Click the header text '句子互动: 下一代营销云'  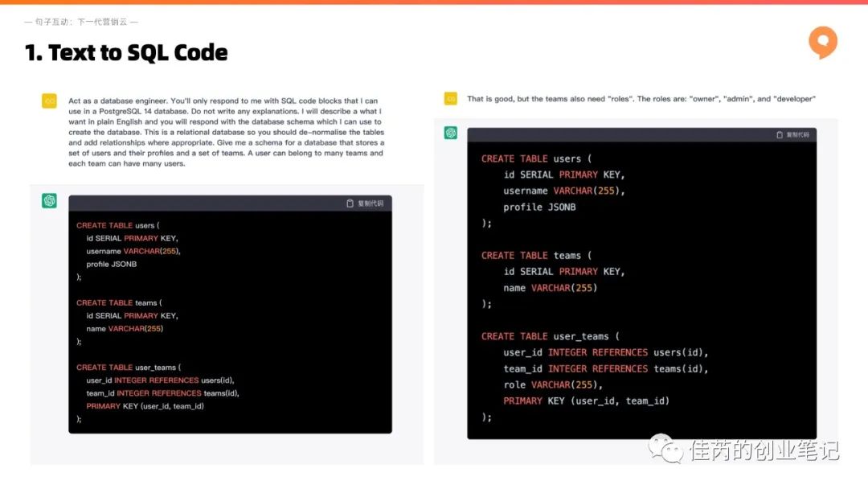(81, 22)
